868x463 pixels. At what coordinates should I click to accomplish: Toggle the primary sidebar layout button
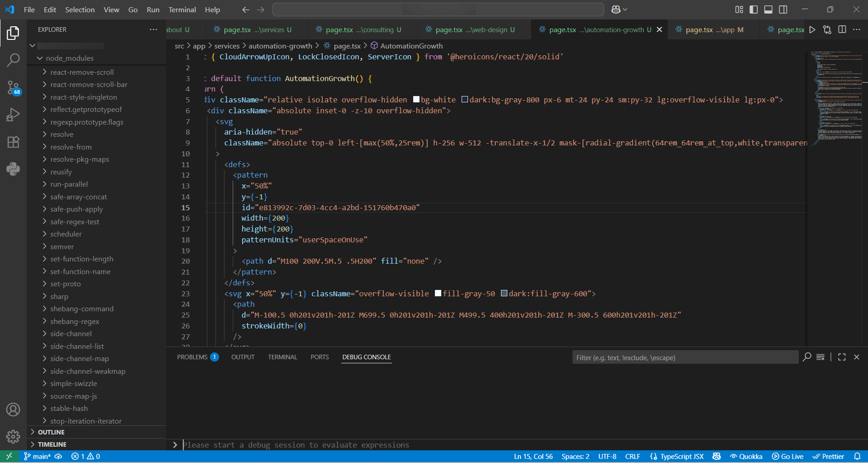754,10
